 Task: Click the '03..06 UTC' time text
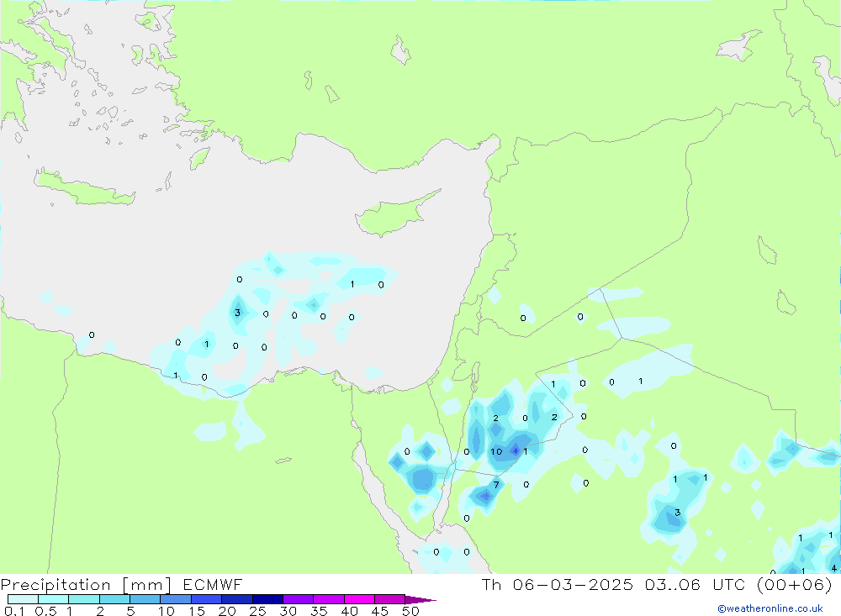point(696,584)
